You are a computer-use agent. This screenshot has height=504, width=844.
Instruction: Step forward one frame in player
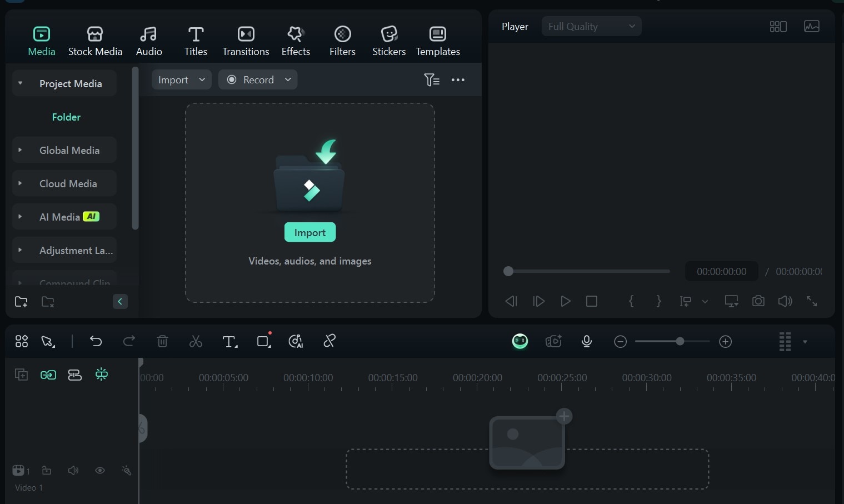click(538, 301)
